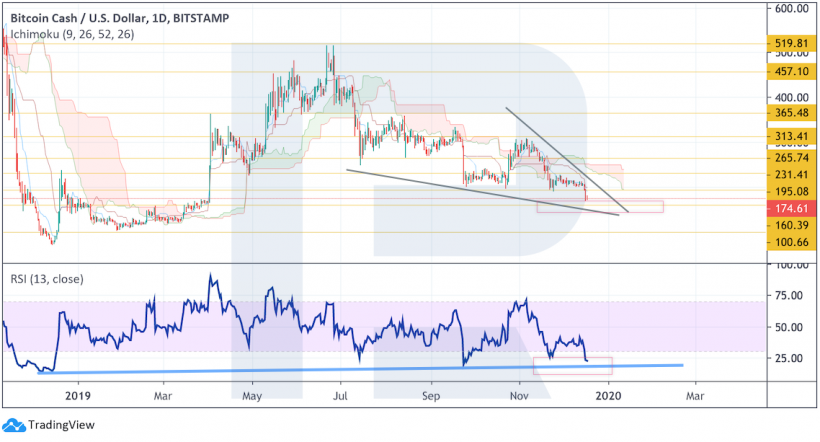This screenshot has height=442, width=820.
Task: Select the 231.41 price level label
Action: 791,175
